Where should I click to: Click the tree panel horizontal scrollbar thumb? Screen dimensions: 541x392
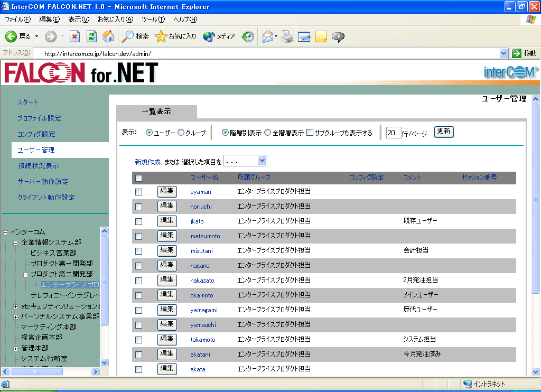click(x=36, y=371)
